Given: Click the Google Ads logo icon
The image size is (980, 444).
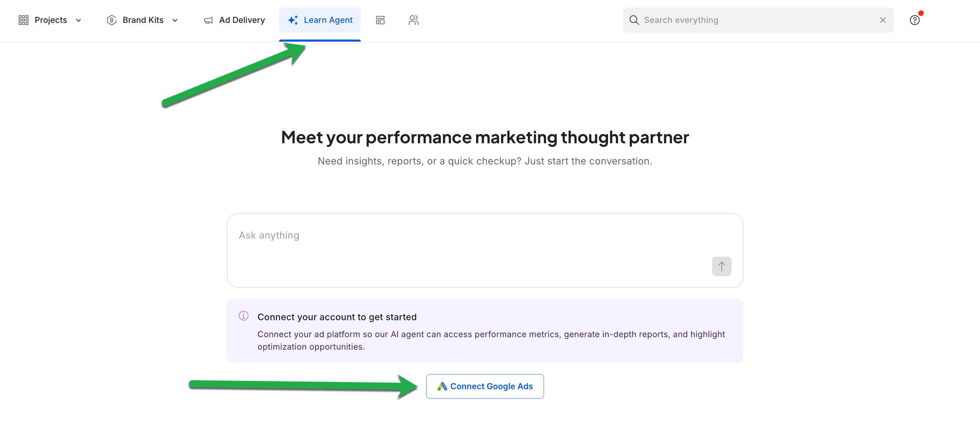Looking at the screenshot, I should coord(442,386).
